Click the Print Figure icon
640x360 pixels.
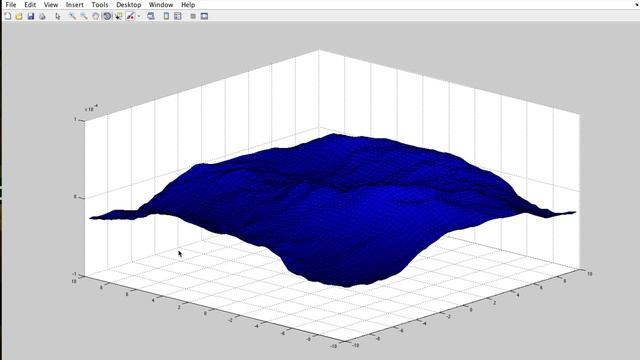coord(42,16)
